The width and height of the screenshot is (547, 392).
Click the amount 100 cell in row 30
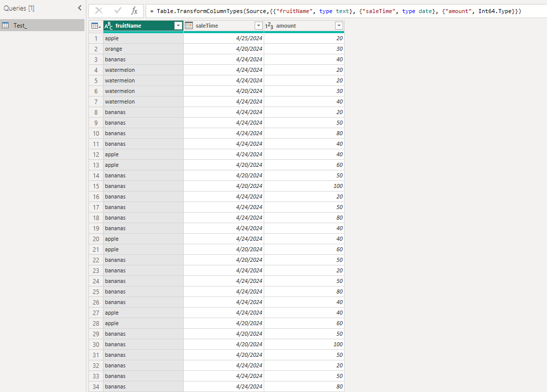(x=304, y=344)
